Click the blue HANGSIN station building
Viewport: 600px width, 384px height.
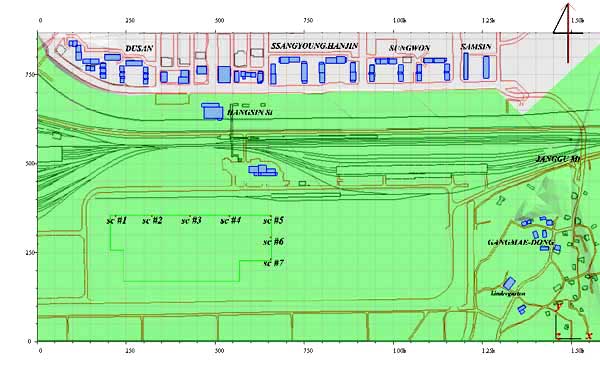click(x=212, y=111)
